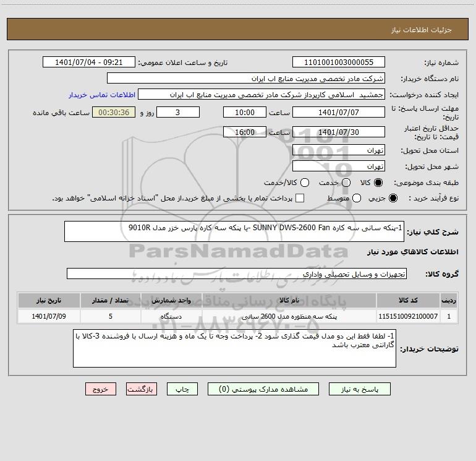Click the requester name field 'جمشید اسلامی'
This screenshot has height=461, width=476.
(261, 94)
